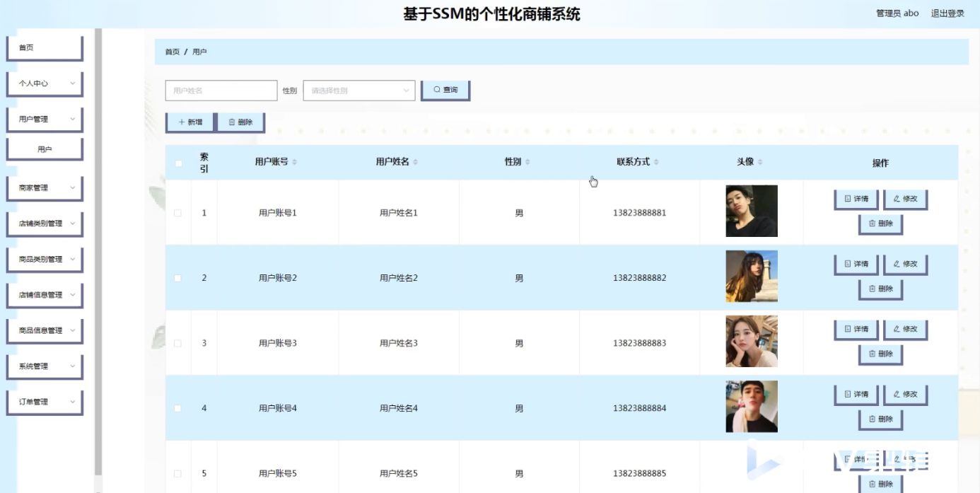Click edit pencil icon for 用户账号2
Viewport: 980px width, 493px height.
tap(897, 264)
